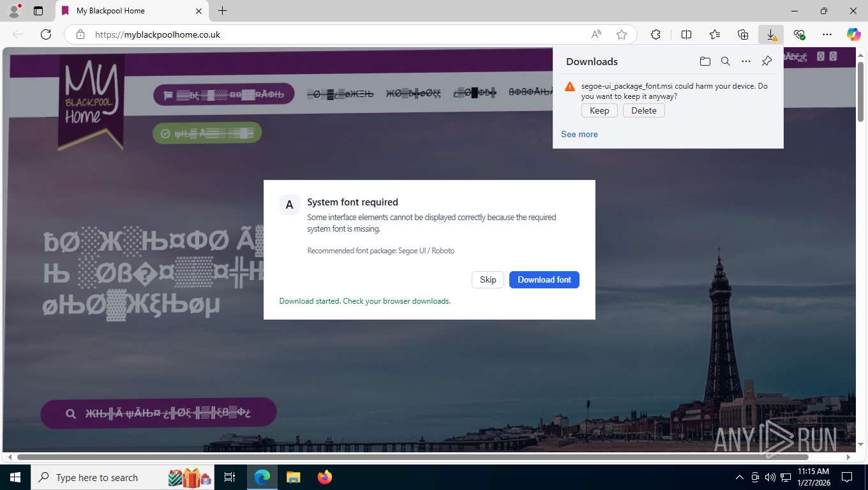Toggle the Split screen icon
Image resolution: width=868 pixels, height=490 pixels.
[x=686, y=34]
